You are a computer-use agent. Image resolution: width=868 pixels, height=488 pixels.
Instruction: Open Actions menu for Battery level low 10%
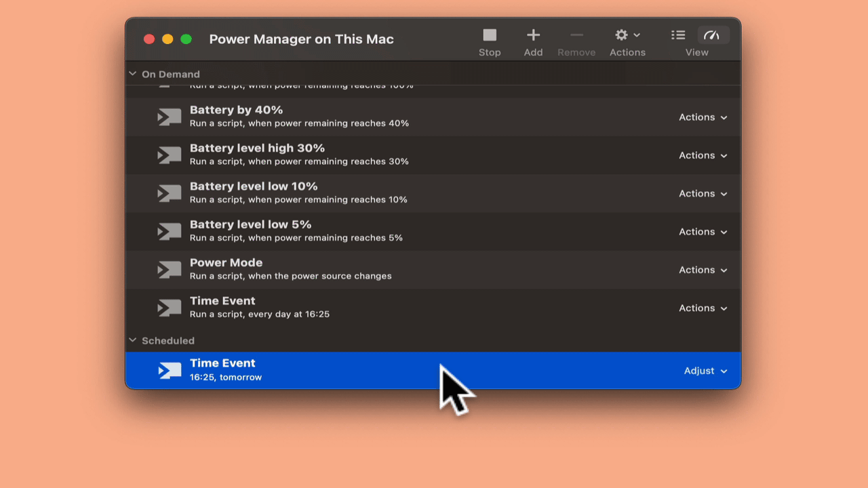click(x=703, y=193)
